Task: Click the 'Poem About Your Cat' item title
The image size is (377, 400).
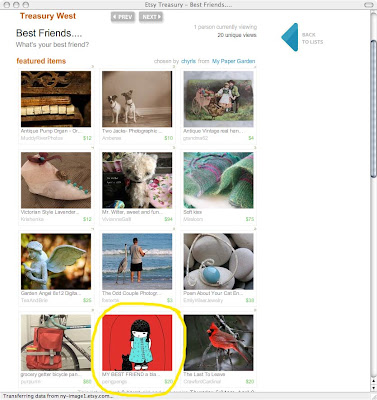Action: point(213,293)
